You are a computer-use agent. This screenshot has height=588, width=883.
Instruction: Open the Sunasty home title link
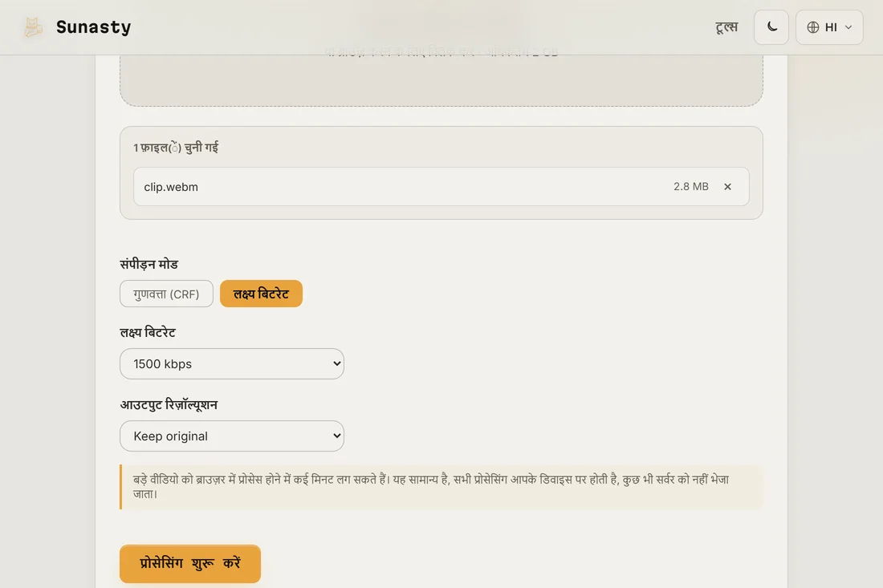click(x=93, y=27)
